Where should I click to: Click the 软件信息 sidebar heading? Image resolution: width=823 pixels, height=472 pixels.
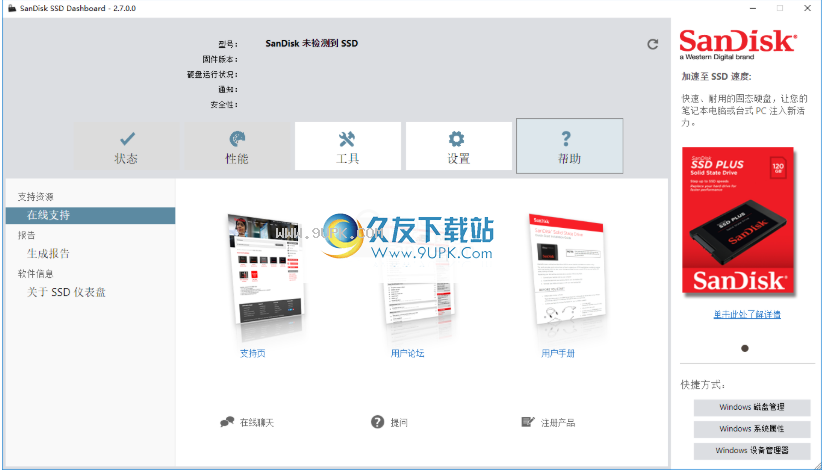pos(36,274)
